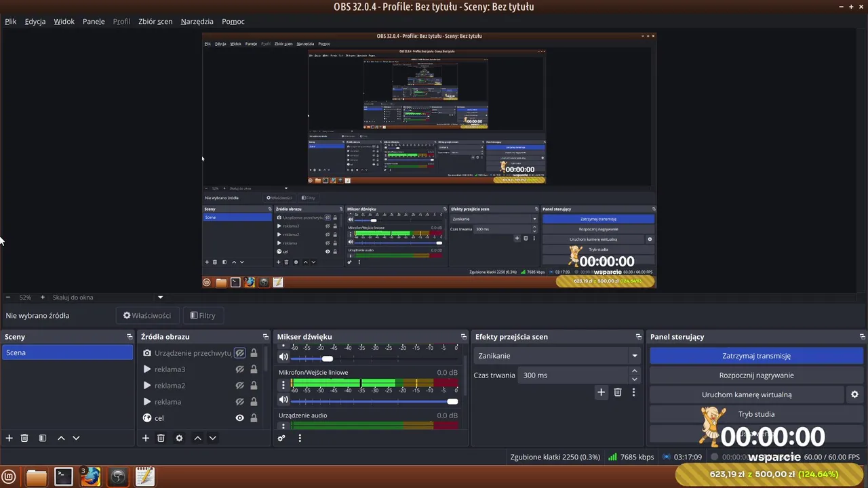Screen dimensions: 868x488
Task: Undock the Mikser dźwięku panel
Action: coord(464,337)
